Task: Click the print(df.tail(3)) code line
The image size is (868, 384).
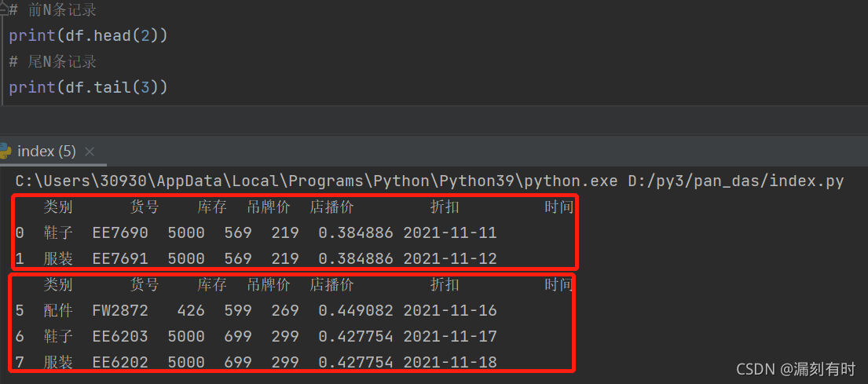Action: [88, 87]
